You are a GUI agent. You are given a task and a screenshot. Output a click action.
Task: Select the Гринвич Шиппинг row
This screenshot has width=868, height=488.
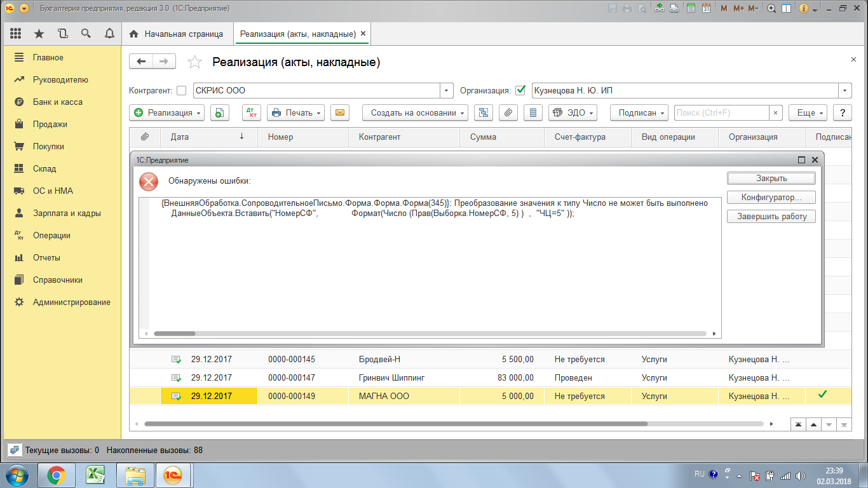pyautogui.click(x=490, y=377)
